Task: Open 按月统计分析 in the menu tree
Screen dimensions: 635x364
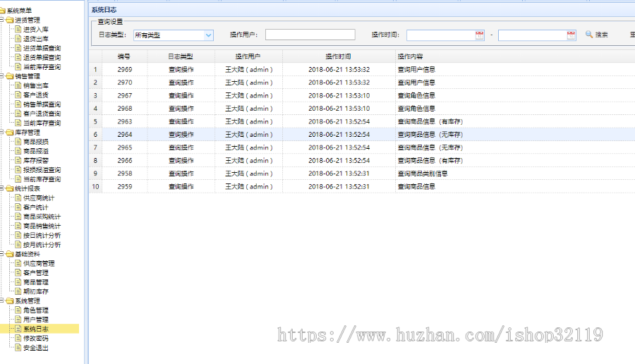Action: (x=42, y=245)
